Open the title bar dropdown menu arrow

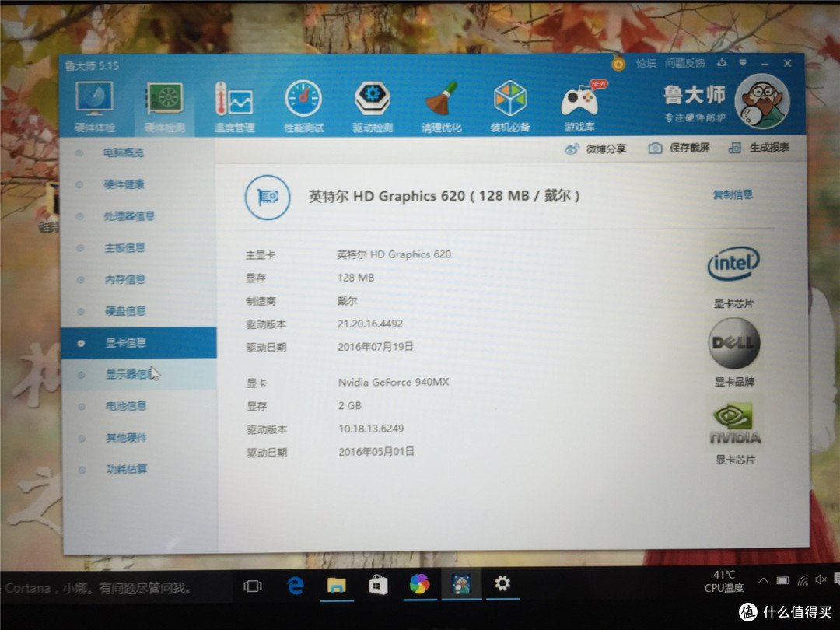tap(743, 63)
